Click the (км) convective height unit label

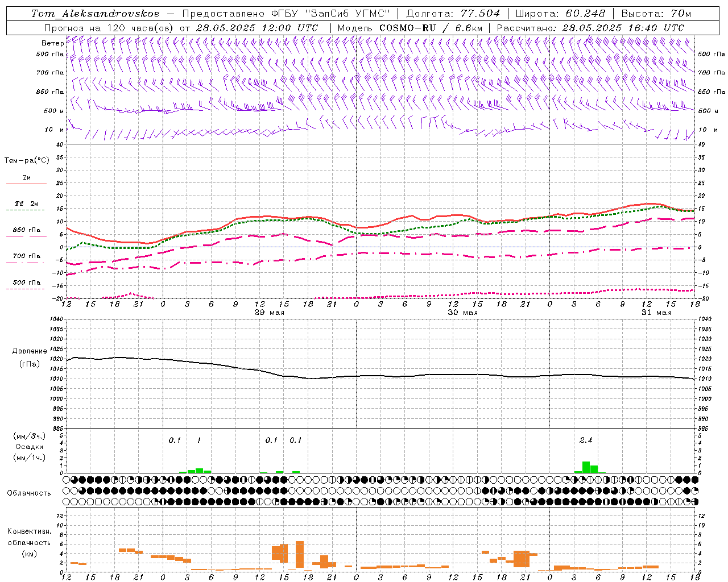[30, 554]
